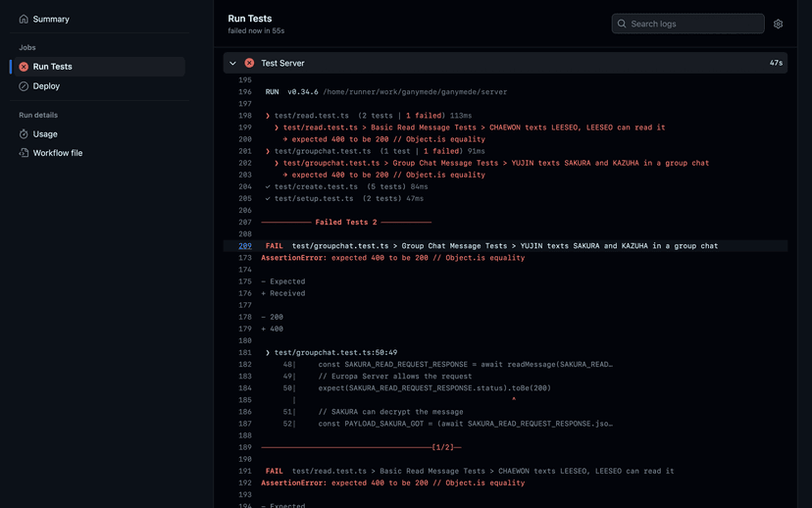
Task: Expand the groupchat.test.ts:50:49 trace group
Action: click(268, 353)
